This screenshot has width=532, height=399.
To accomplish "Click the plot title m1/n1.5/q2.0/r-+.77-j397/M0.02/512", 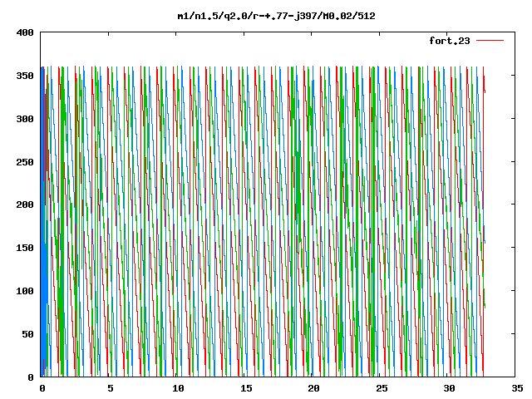I will [277, 16].
